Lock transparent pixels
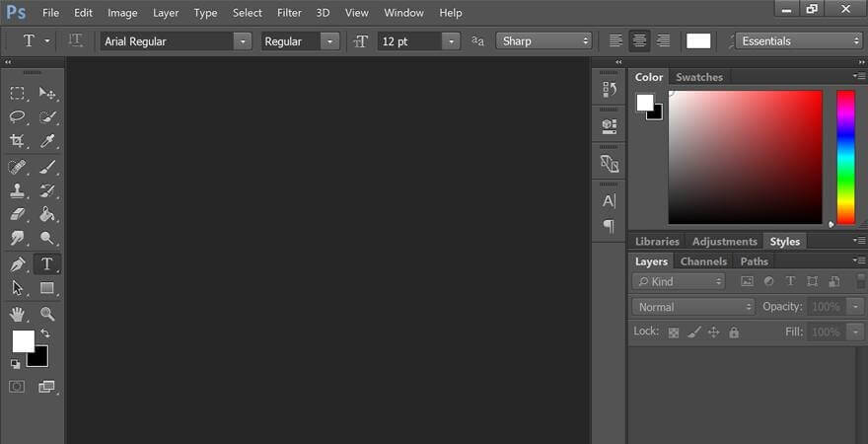This screenshot has height=444, width=868. coord(674,333)
